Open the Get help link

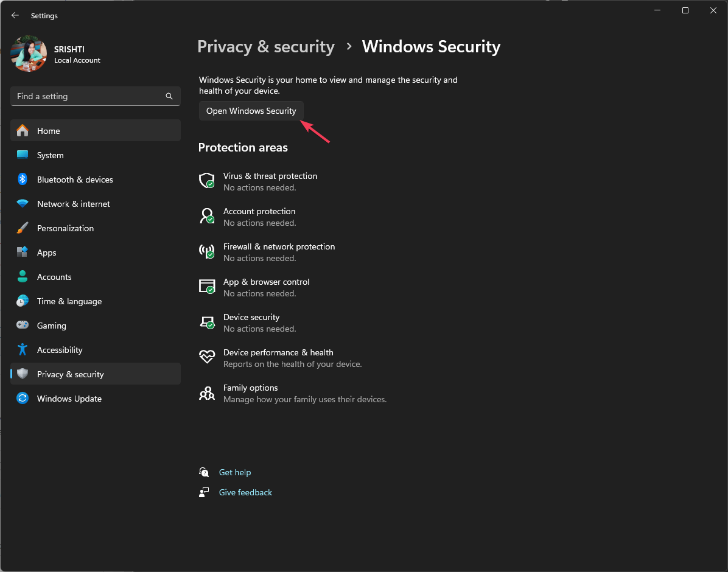pos(235,472)
